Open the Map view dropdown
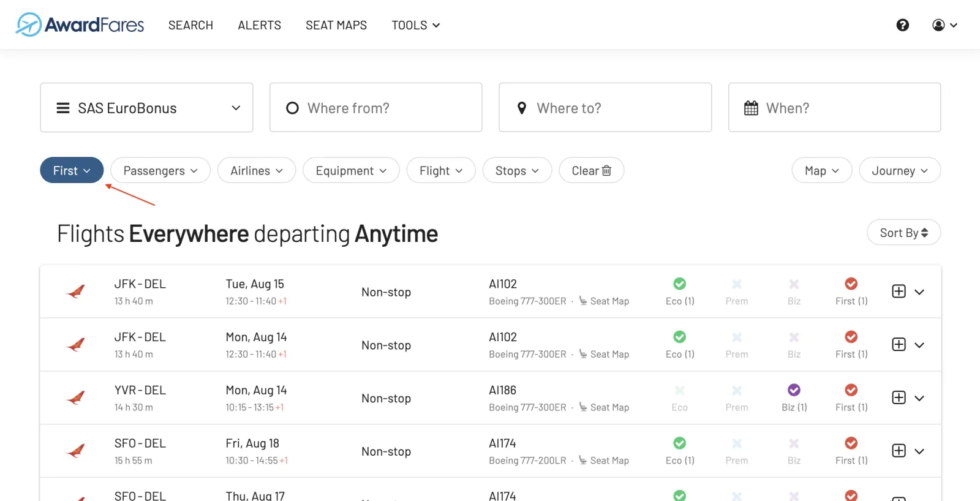The height and width of the screenshot is (501, 980). [x=821, y=170]
